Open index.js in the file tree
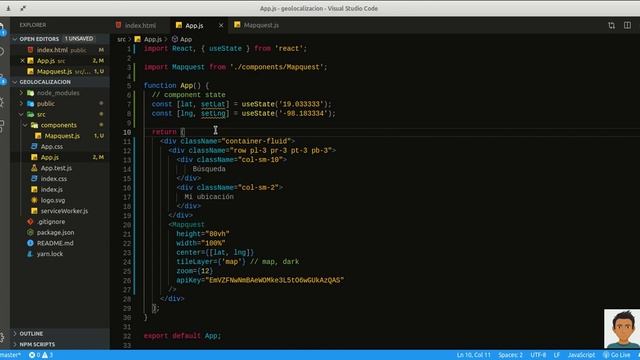The width and height of the screenshot is (640, 360). [51, 189]
